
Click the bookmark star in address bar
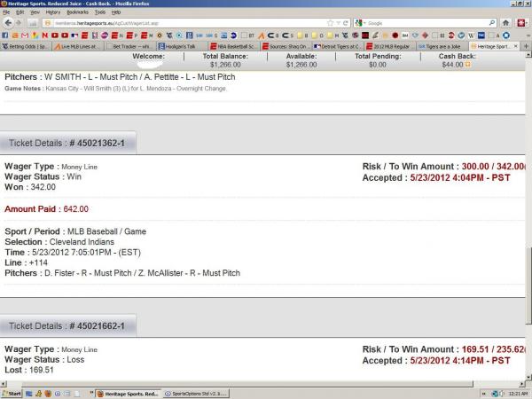coord(330,23)
